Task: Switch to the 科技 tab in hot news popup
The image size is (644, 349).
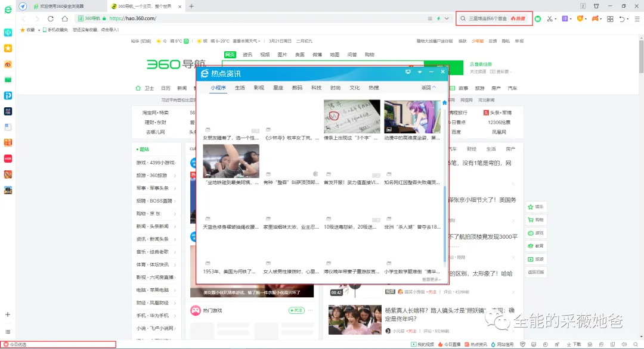Action: click(x=316, y=88)
